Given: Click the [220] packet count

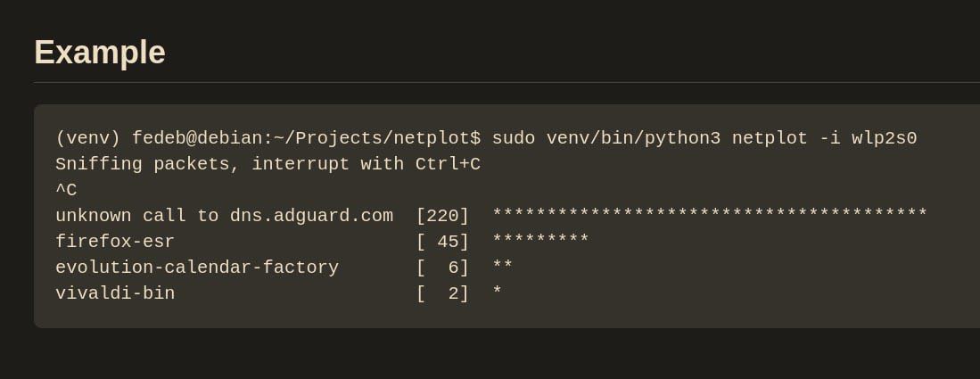Looking at the screenshot, I should click(442, 216).
